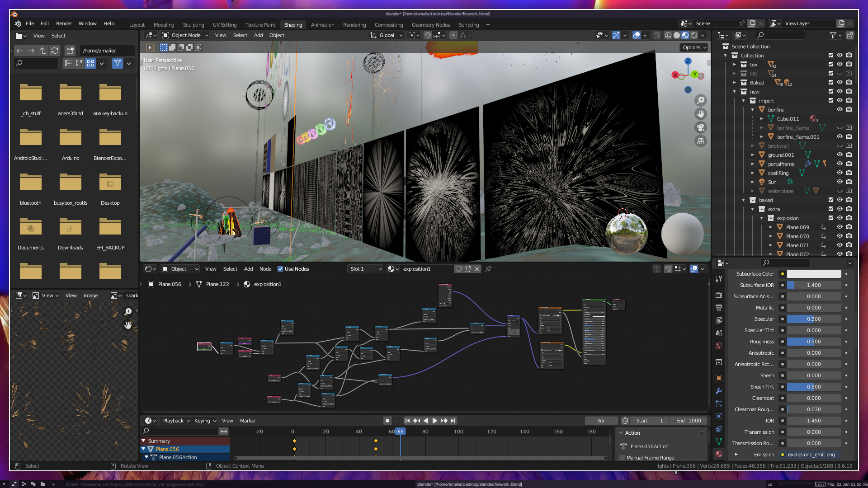The width and height of the screenshot is (868, 488).
Task: Open the Playback popover in the timeline
Action: tap(176, 421)
